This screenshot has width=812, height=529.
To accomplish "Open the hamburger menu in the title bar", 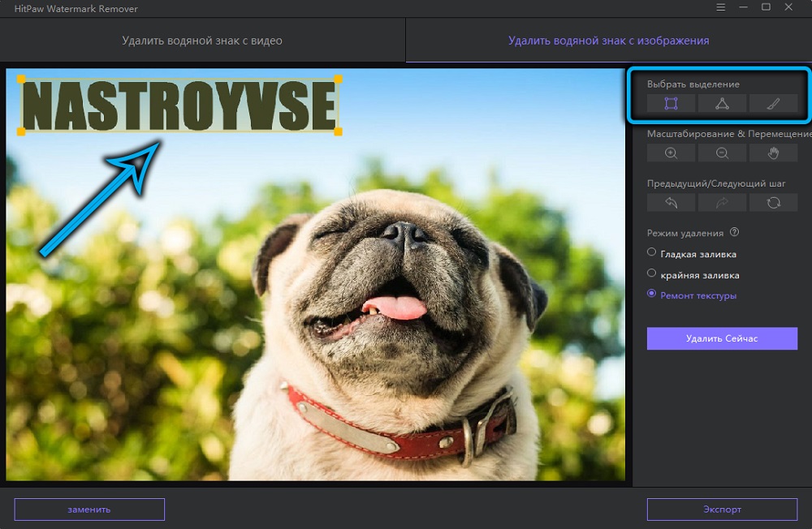I will pos(721,7).
